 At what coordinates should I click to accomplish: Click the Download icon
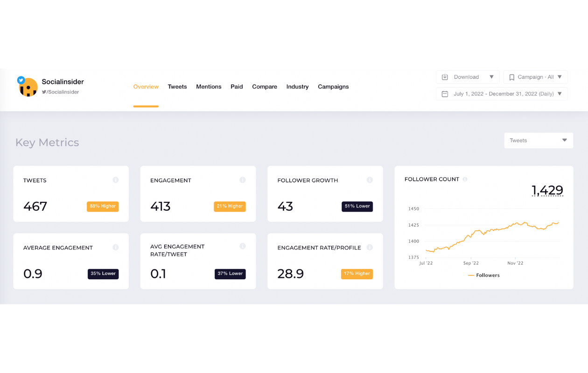click(445, 77)
